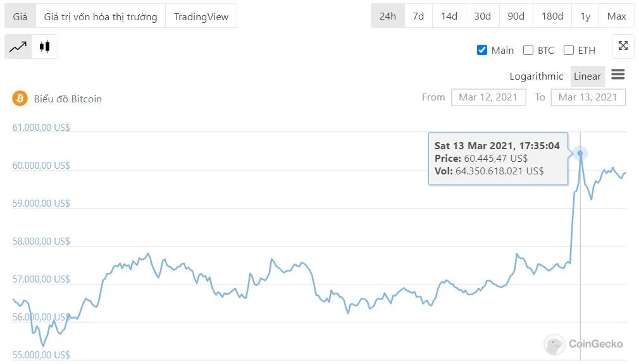Click the orange Bitcoin logo icon
The image size is (639, 364).
20,99
